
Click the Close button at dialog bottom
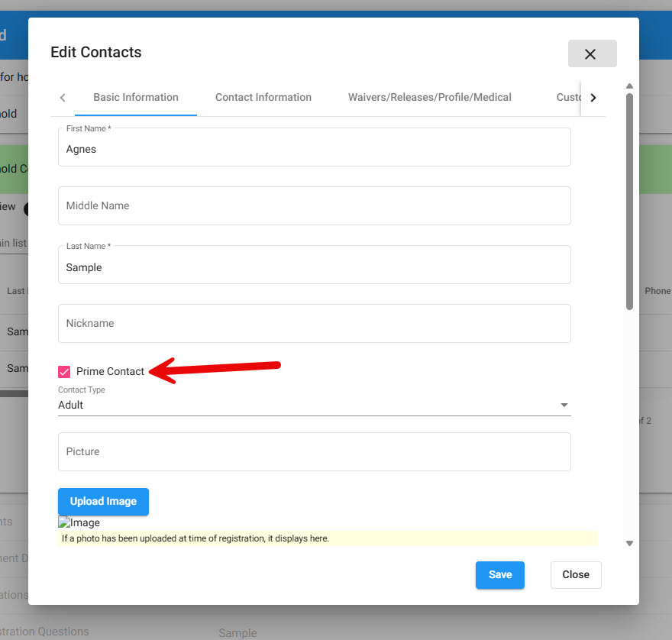(575, 575)
